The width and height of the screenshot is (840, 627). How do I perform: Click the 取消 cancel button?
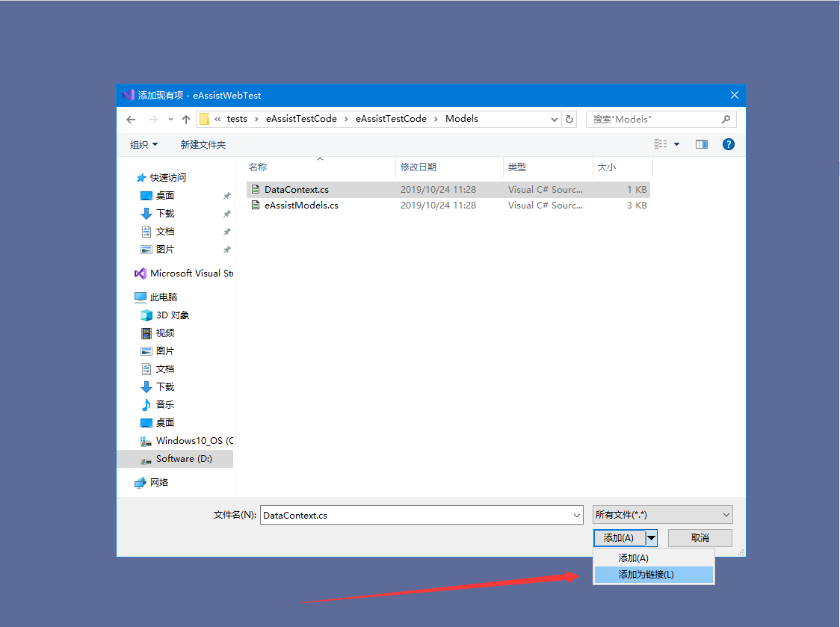click(700, 538)
